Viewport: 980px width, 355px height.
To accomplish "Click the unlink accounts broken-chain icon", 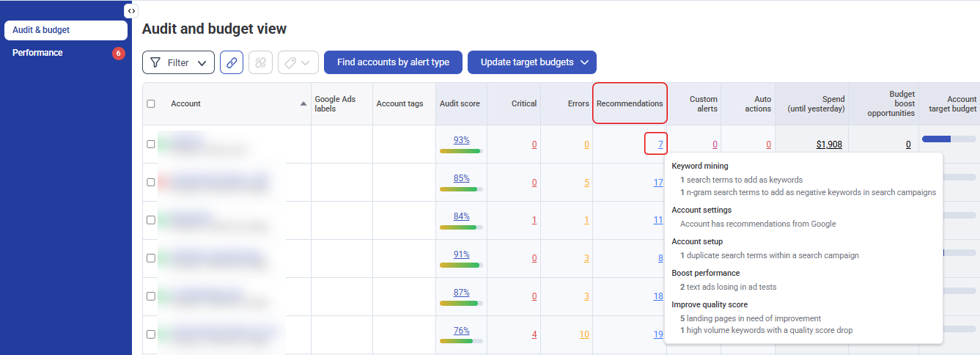I will tap(260, 62).
